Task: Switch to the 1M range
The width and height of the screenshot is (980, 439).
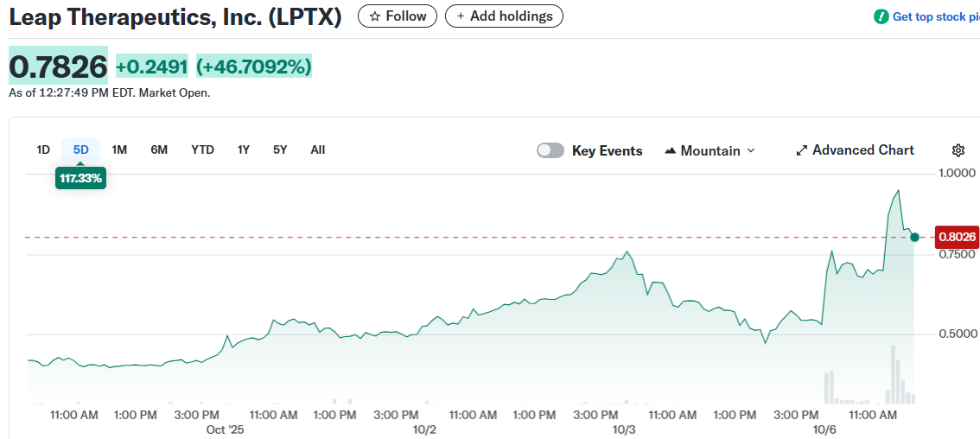Action: click(x=119, y=150)
